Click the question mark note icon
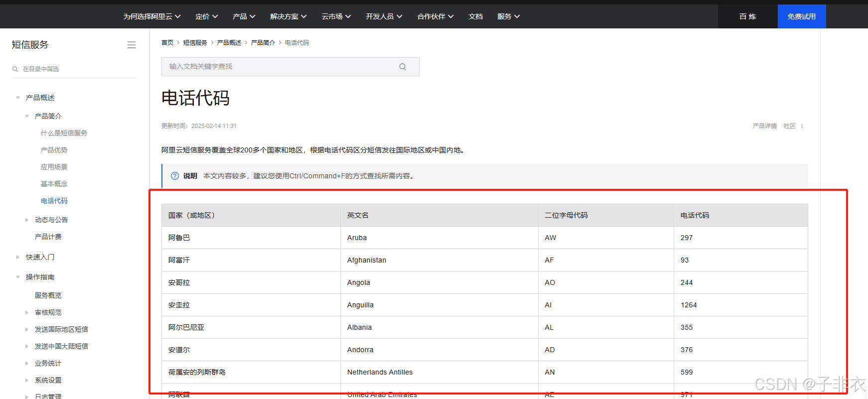Image resolution: width=868 pixels, height=399 pixels. (x=175, y=176)
